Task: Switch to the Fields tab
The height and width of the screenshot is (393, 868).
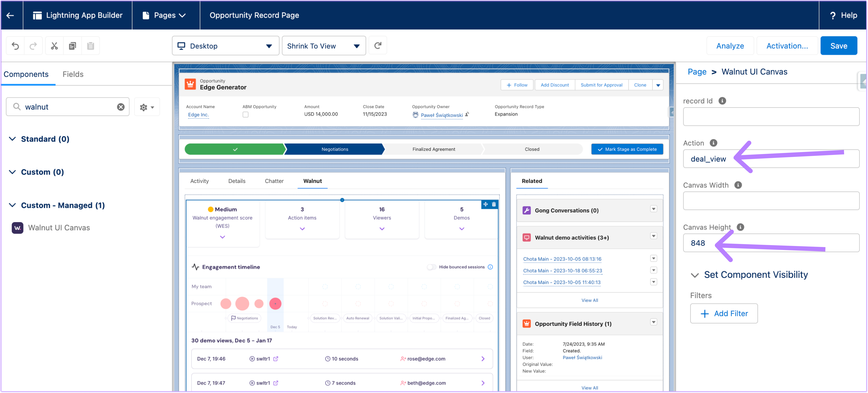Action: pos(73,74)
